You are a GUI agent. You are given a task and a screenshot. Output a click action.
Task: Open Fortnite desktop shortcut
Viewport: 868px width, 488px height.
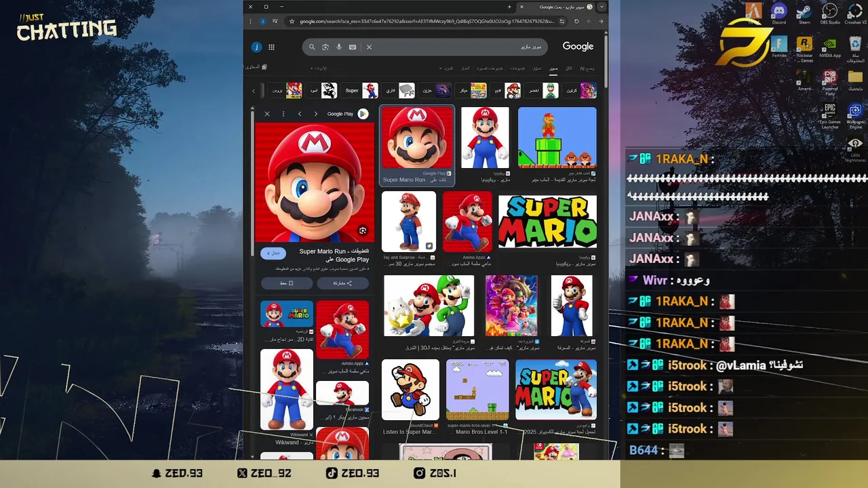tap(778, 47)
